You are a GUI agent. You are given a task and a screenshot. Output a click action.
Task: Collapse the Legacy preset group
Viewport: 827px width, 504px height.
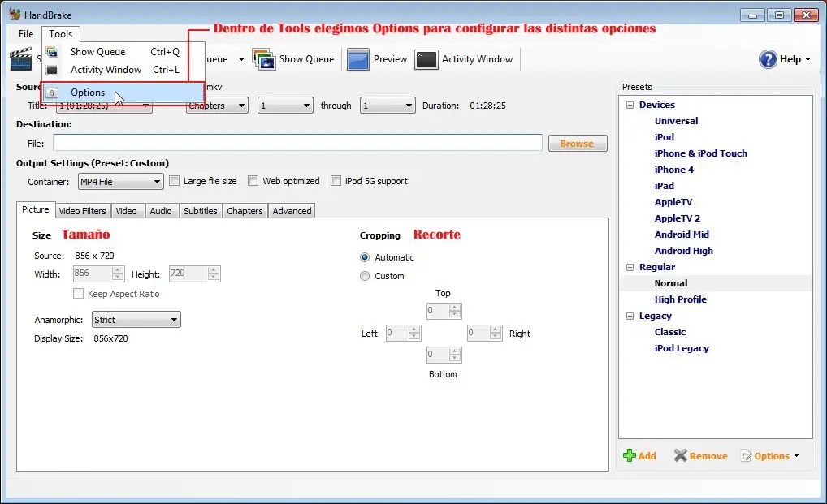630,316
